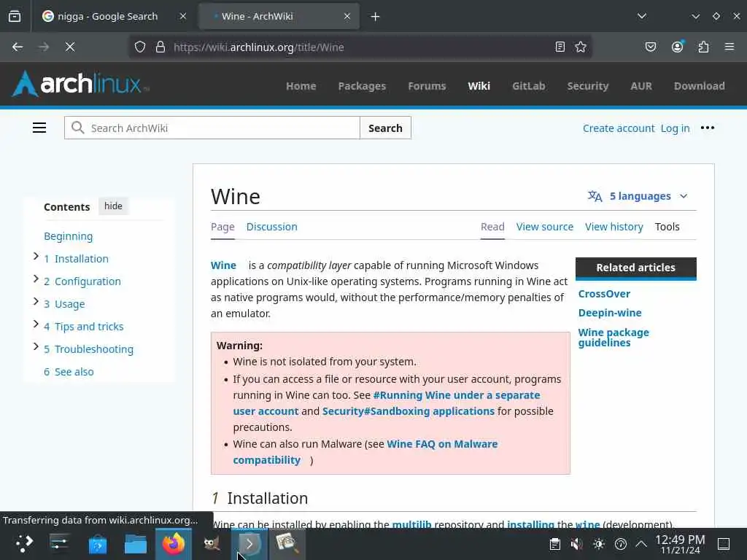Close the Google Search tab
Viewport: 747px width, 560px height.
pyautogui.click(x=183, y=16)
